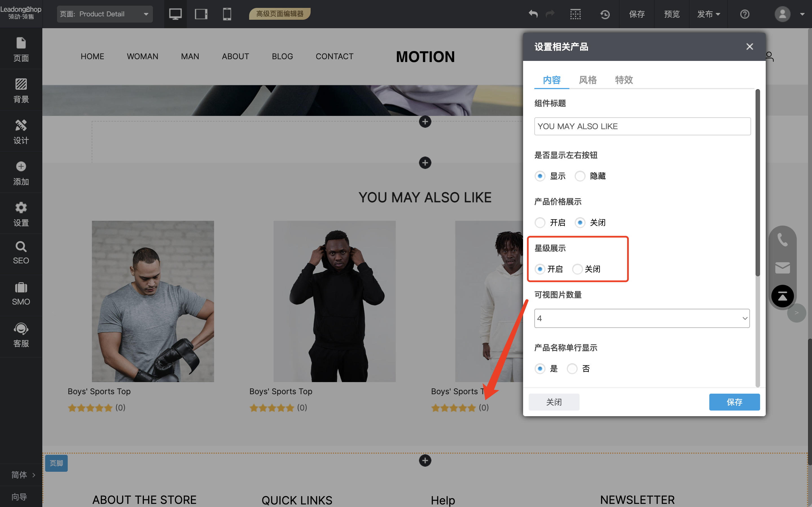Viewport: 812px width, 507px height.
Task: Switch to tablet preview icon
Action: tap(201, 14)
